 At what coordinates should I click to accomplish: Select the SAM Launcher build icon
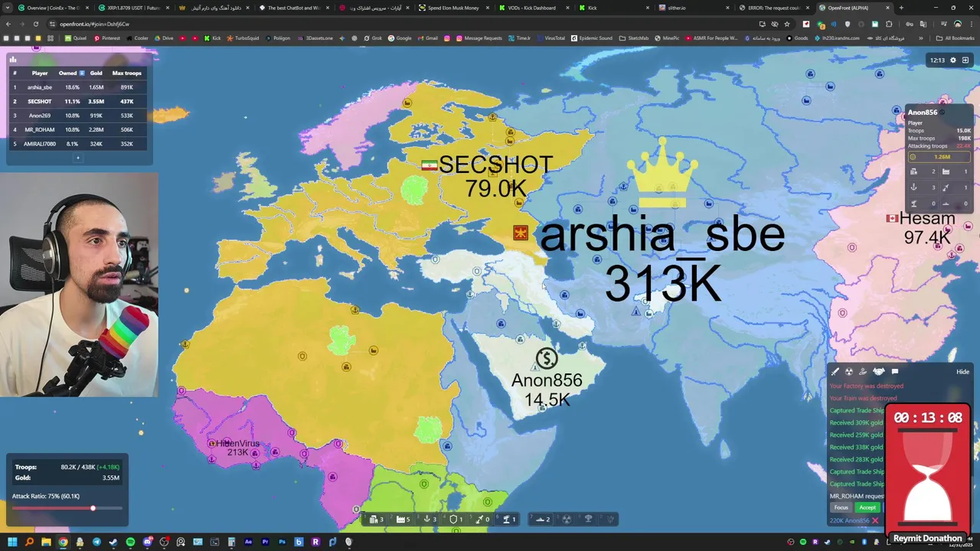506,520
